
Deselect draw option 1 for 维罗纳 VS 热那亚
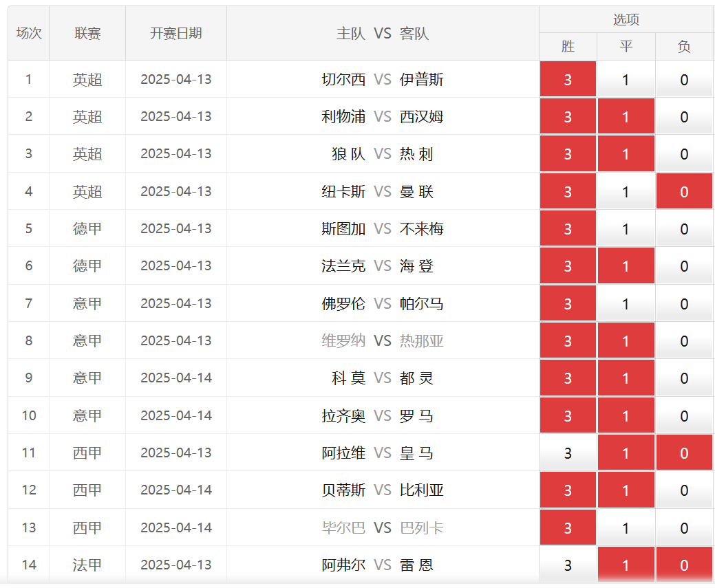click(x=626, y=341)
